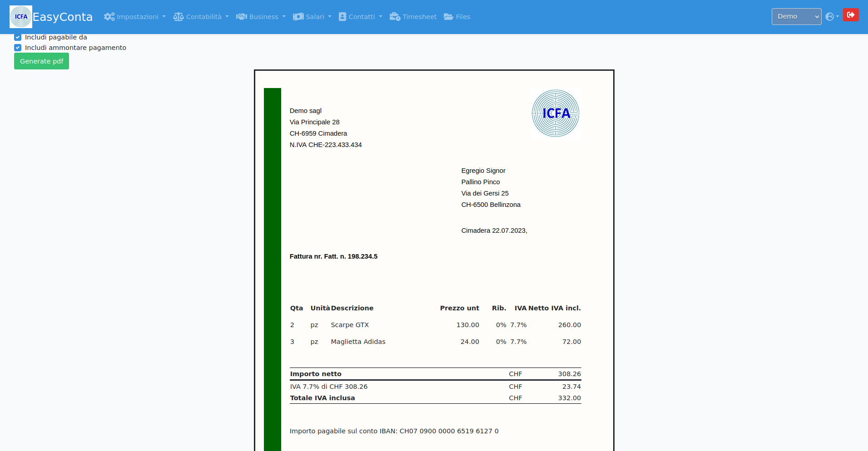Click the Generate pdf button
This screenshot has width=868, height=451.
tap(41, 61)
